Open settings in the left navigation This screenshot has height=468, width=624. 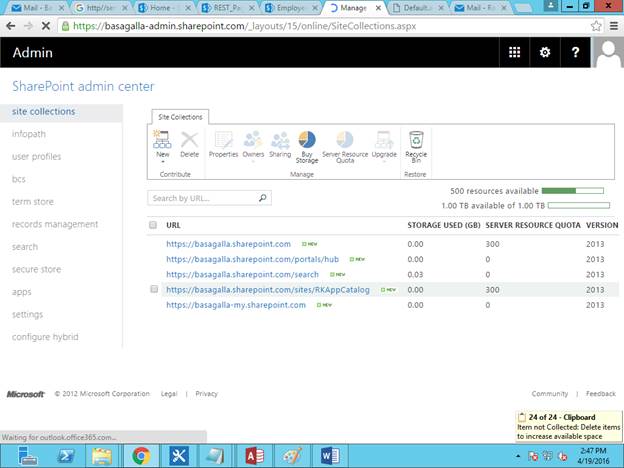(x=27, y=314)
